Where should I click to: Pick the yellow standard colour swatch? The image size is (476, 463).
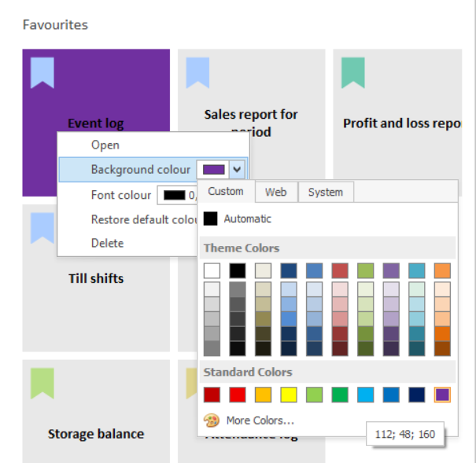[289, 395]
